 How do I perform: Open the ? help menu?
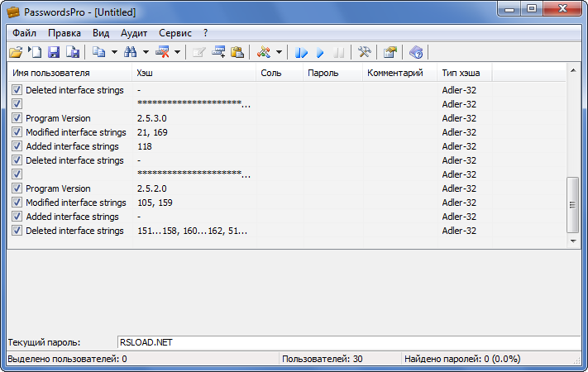pos(205,33)
